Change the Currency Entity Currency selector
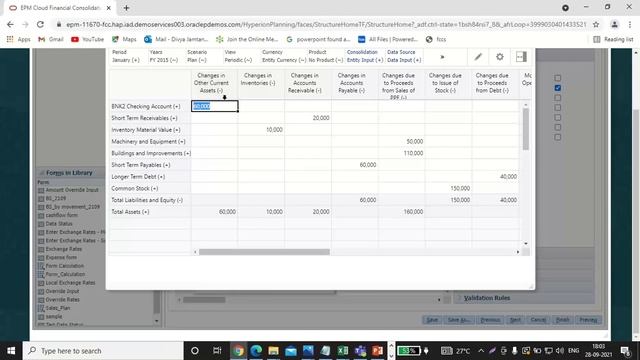The height and width of the screenshot is (360, 640). click(284, 56)
